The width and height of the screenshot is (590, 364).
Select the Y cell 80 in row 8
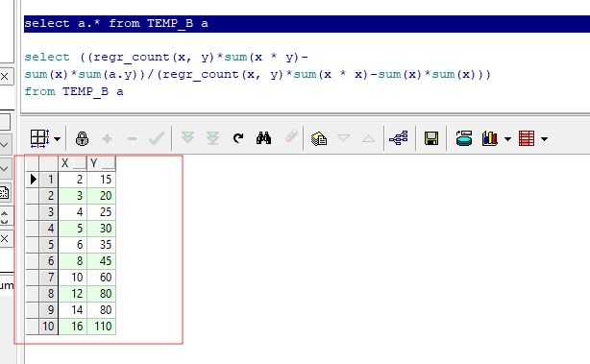coord(101,294)
